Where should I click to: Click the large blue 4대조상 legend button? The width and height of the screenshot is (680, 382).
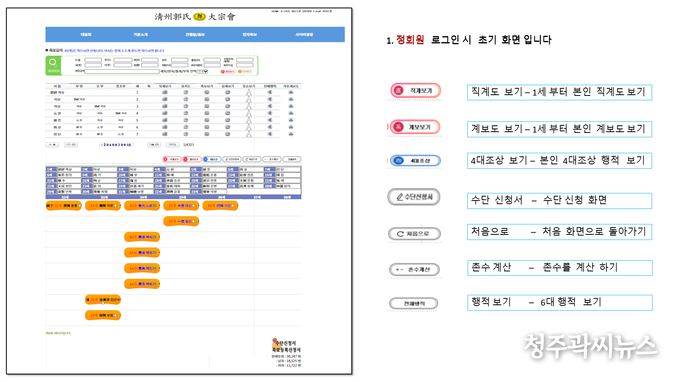pos(415,160)
